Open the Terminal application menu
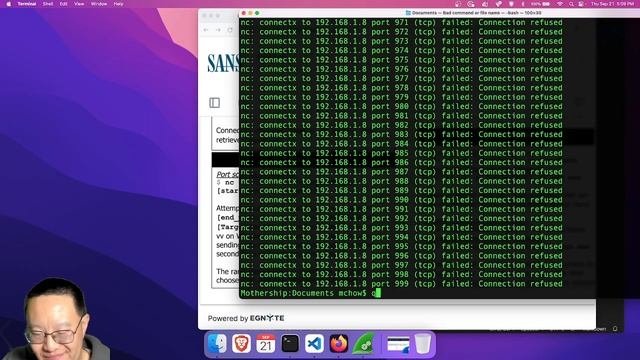The image size is (640, 360). click(x=27, y=4)
